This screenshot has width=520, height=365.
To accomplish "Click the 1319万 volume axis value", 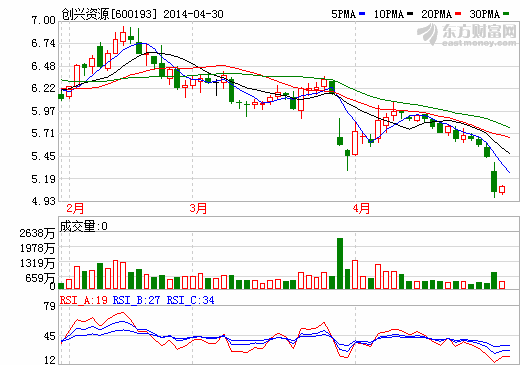I will 37,263.
